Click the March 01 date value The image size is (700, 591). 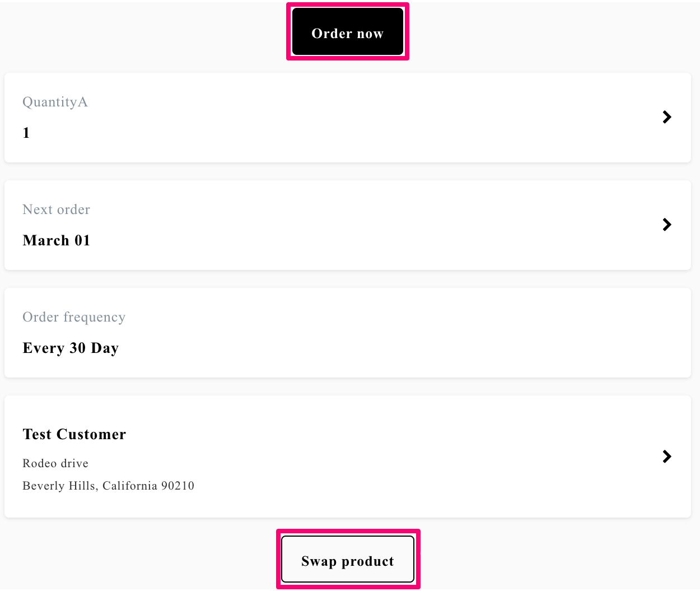pos(56,240)
